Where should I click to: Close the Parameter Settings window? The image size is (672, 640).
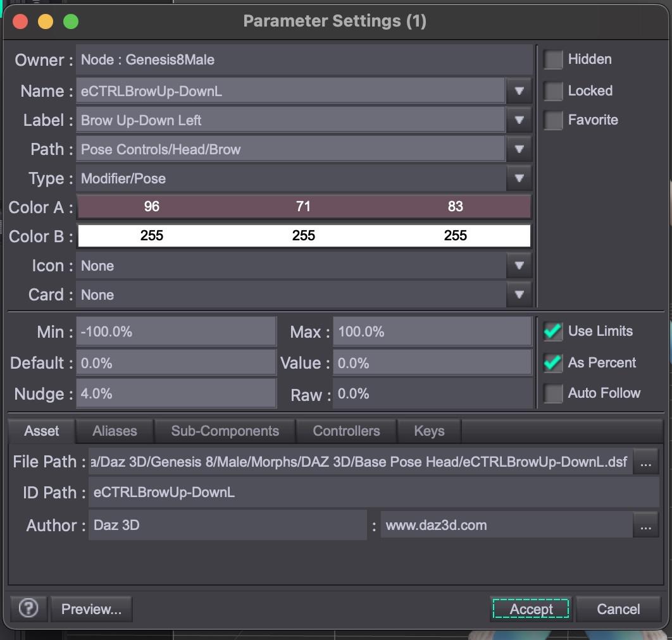click(20, 22)
